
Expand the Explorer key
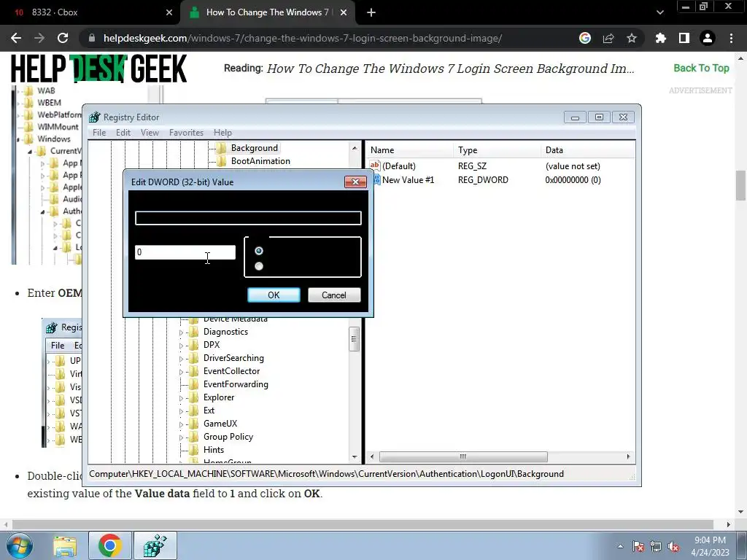pyautogui.click(x=181, y=397)
